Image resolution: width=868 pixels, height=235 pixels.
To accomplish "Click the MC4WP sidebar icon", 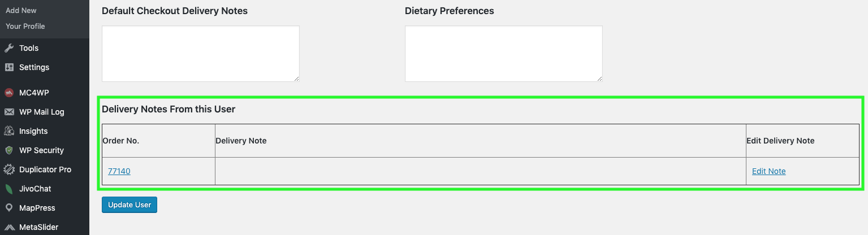I will point(9,93).
